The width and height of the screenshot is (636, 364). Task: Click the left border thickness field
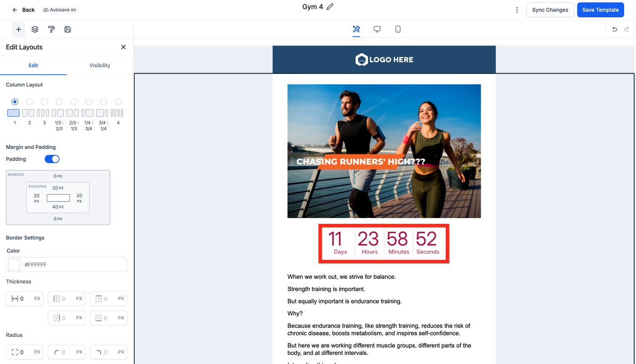coord(66,299)
